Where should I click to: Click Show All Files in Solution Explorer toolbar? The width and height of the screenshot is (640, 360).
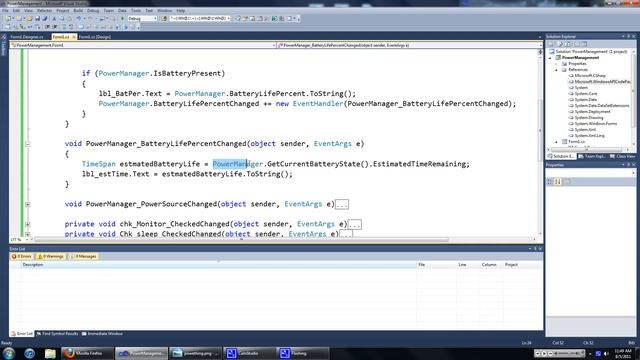coord(560,44)
